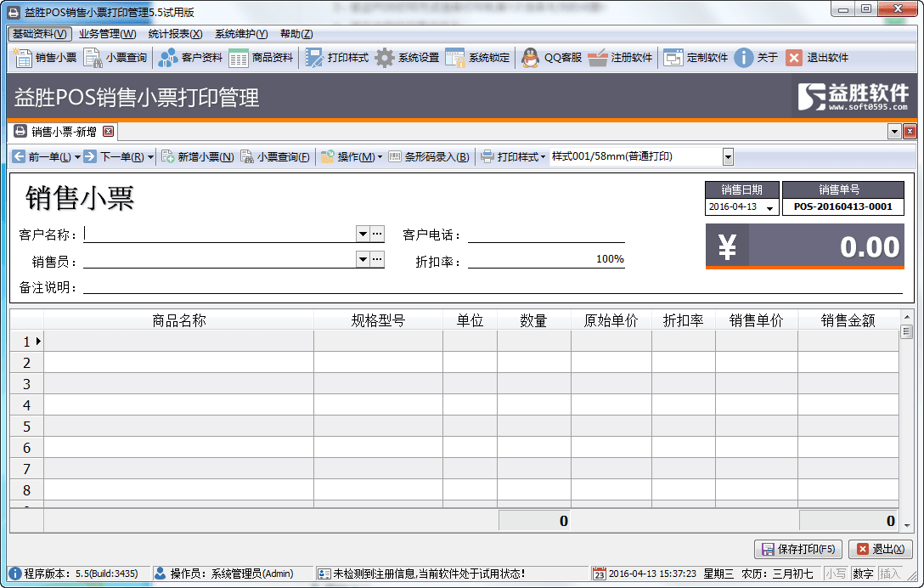Click the 保存打印(F5) button
924x588 pixels.
798,549
